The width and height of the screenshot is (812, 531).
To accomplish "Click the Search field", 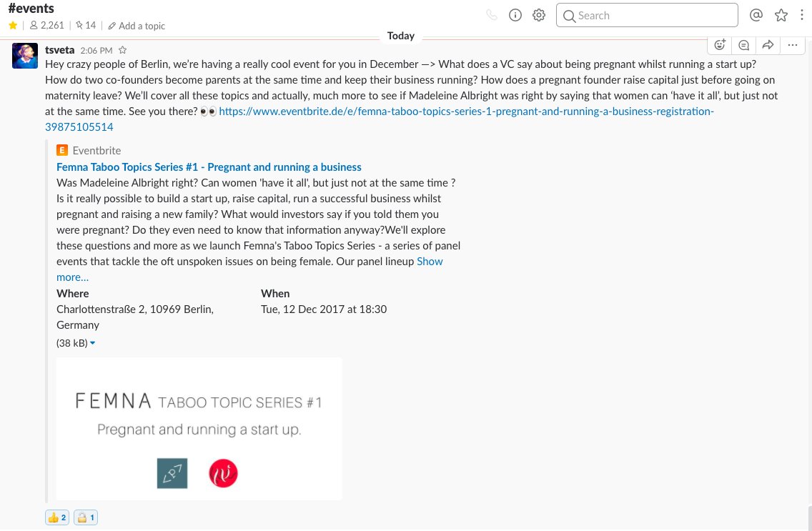I will 647,16.
